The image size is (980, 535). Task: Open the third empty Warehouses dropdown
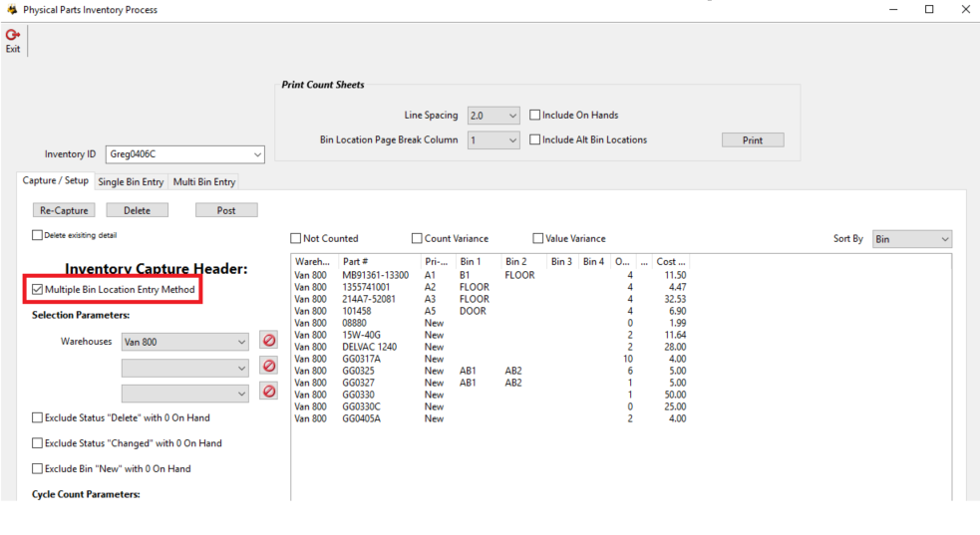(x=185, y=394)
